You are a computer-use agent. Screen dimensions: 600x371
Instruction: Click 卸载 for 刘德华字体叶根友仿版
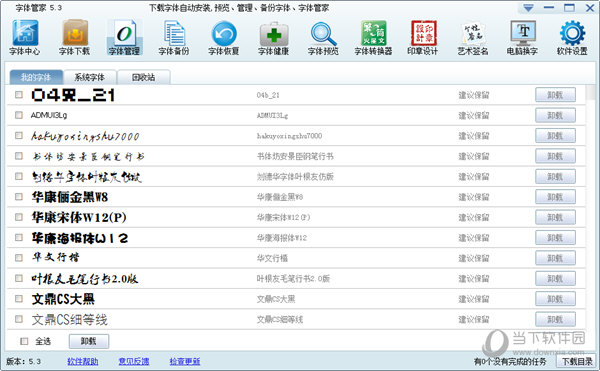click(x=555, y=176)
